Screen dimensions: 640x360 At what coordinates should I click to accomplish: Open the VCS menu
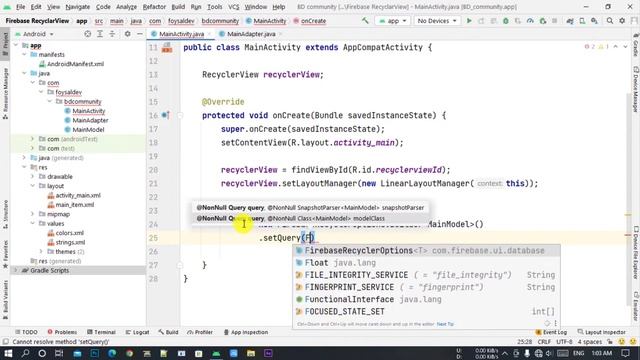pos(233,7)
